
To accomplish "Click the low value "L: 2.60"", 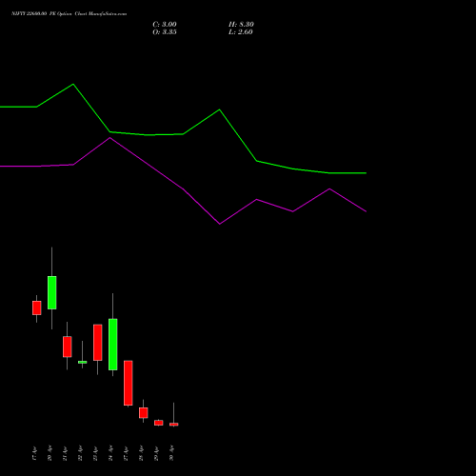I will point(241,32).
